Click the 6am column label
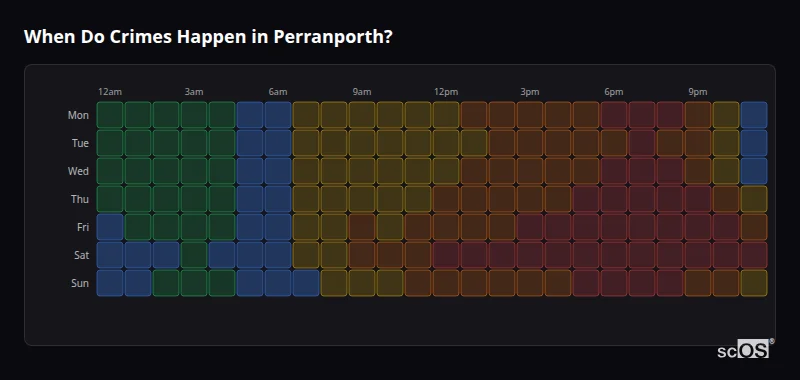Image resolution: width=800 pixels, height=380 pixels. coord(278,92)
